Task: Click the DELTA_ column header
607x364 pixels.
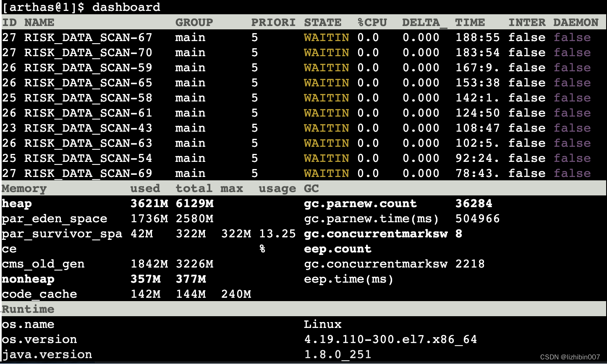Action: (425, 22)
